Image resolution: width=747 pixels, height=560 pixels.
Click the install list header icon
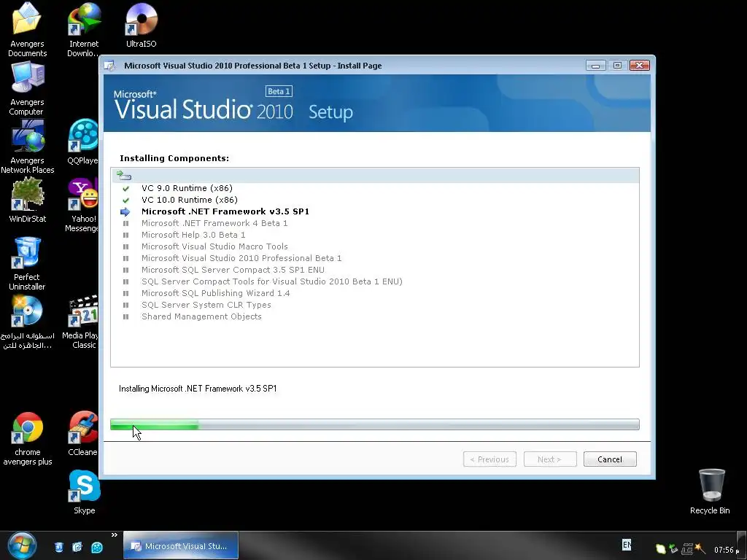(124, 176)
